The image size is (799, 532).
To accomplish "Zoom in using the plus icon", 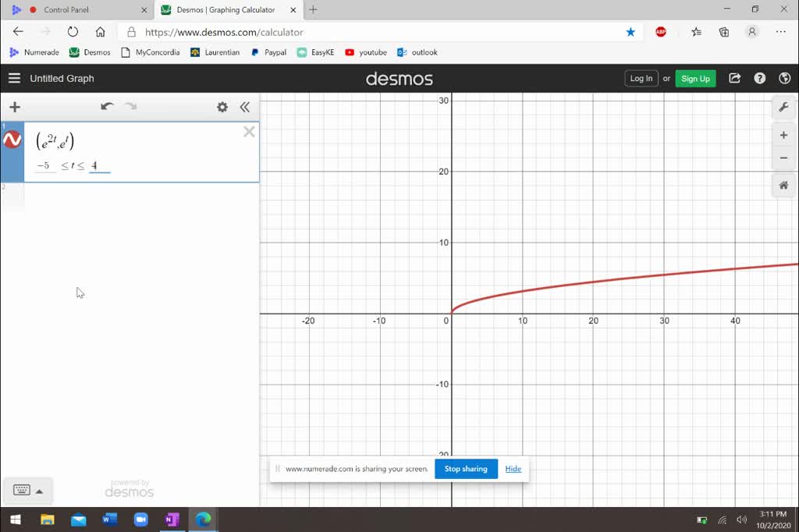I will [783, 134].
